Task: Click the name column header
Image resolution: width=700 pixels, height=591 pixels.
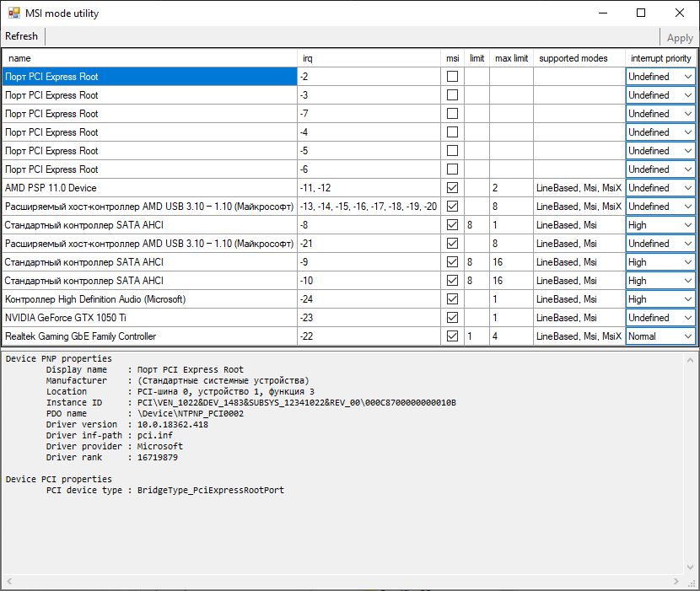Action: [x=149, y=58]
